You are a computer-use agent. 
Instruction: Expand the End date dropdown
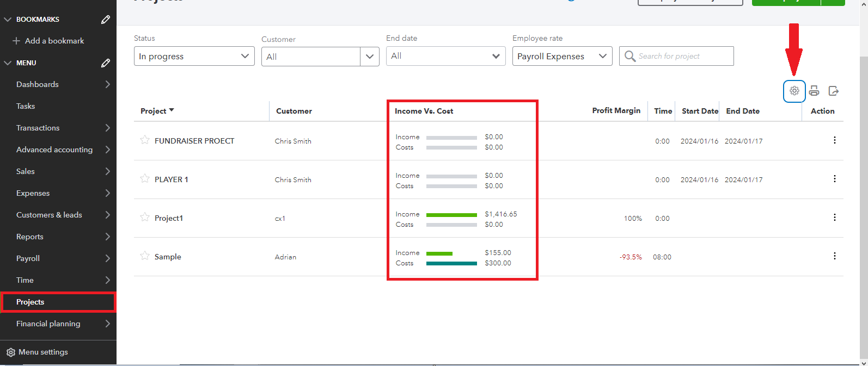445,56
